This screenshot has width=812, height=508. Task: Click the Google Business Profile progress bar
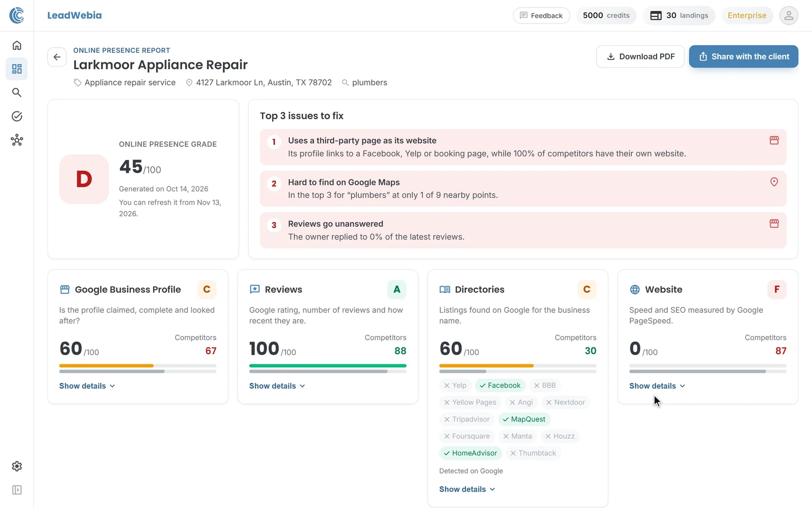coord(138,366)
